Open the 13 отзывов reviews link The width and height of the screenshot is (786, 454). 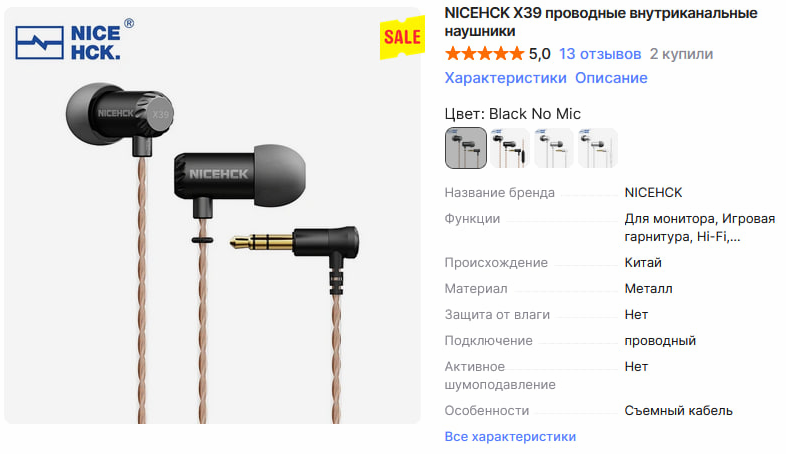[600, 54]
